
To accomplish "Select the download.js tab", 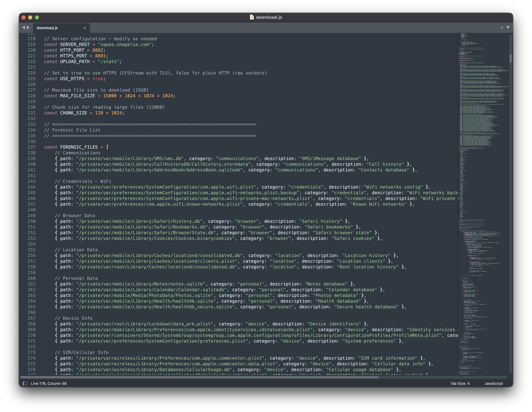I will (47, 28).
